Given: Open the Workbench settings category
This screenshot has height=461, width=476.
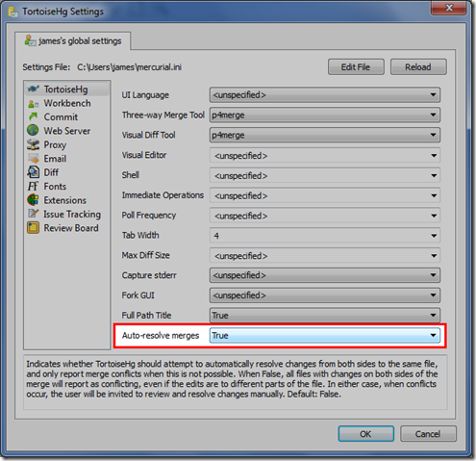Looking at the screenshot, I should (x=67, y=103).
